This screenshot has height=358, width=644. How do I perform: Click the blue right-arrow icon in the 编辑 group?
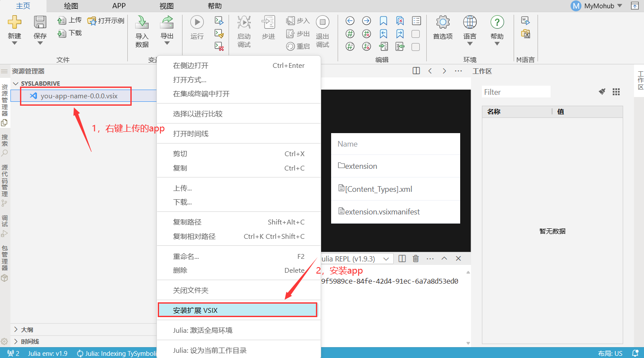pyautogui.click(x=366, y=21)
